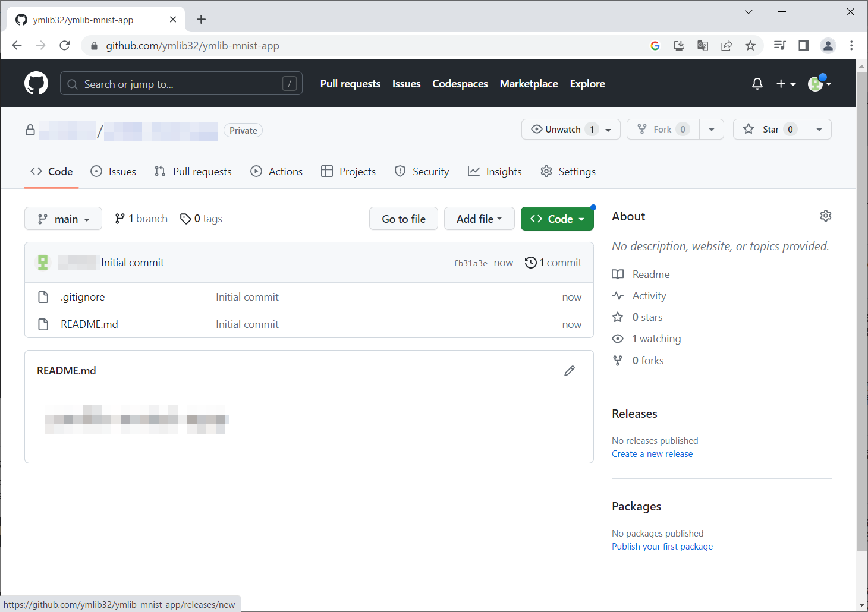Open the notifications bell
The height and width of the screenshot is (612, 868).
click(x=757, y=84)
